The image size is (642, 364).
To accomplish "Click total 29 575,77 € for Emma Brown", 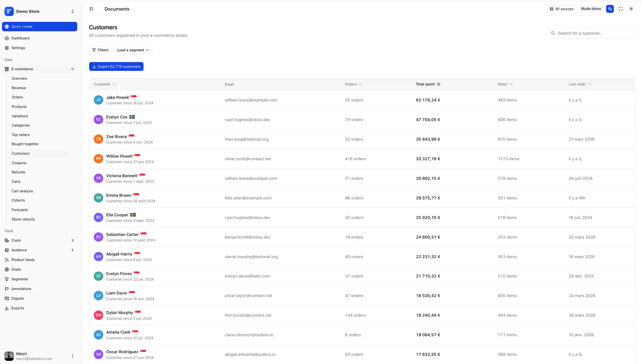I will coord(428,198).
